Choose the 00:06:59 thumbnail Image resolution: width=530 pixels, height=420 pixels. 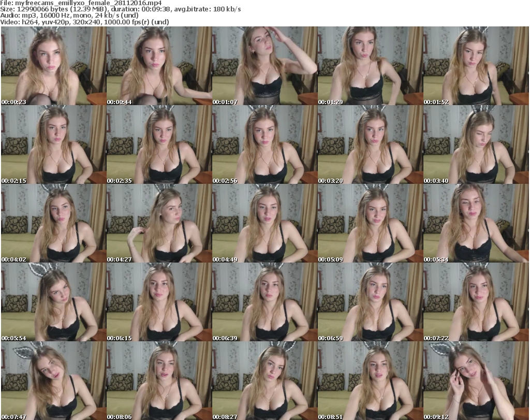pyautogui.click(x=371, y=302)
